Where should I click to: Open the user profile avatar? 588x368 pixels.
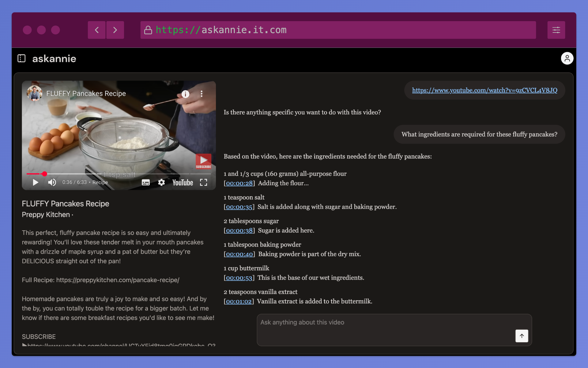click(x=567, y=58)
